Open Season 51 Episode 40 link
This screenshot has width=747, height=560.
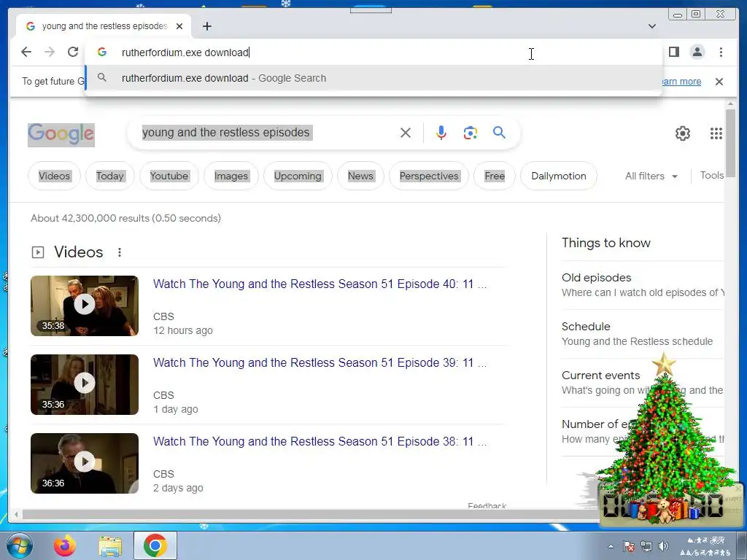pos(320,284)
